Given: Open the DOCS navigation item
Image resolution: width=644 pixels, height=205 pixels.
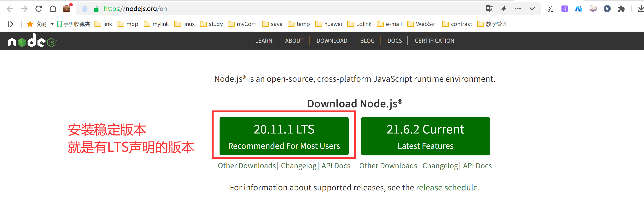Looking at the screenshot, I should (x=395, y=41).
